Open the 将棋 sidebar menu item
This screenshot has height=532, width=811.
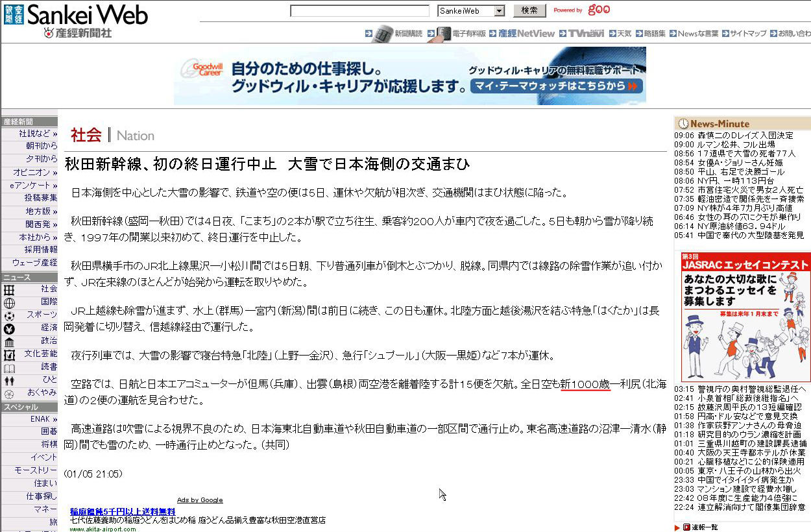pos(49,444)
